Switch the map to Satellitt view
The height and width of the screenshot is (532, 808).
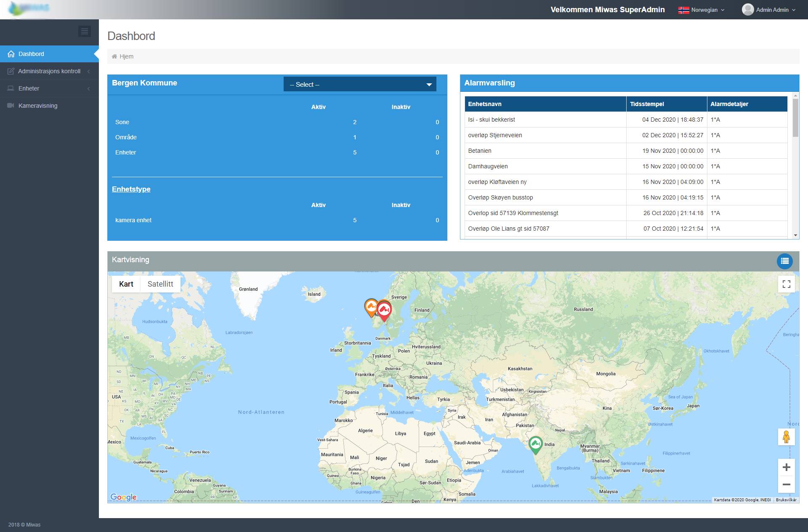tap(160, 284)
